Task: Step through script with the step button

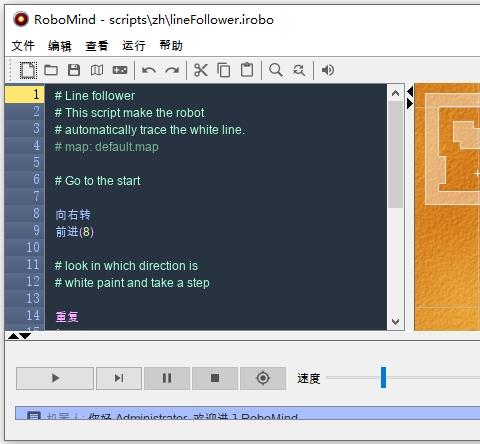Action: coord(119,378)
